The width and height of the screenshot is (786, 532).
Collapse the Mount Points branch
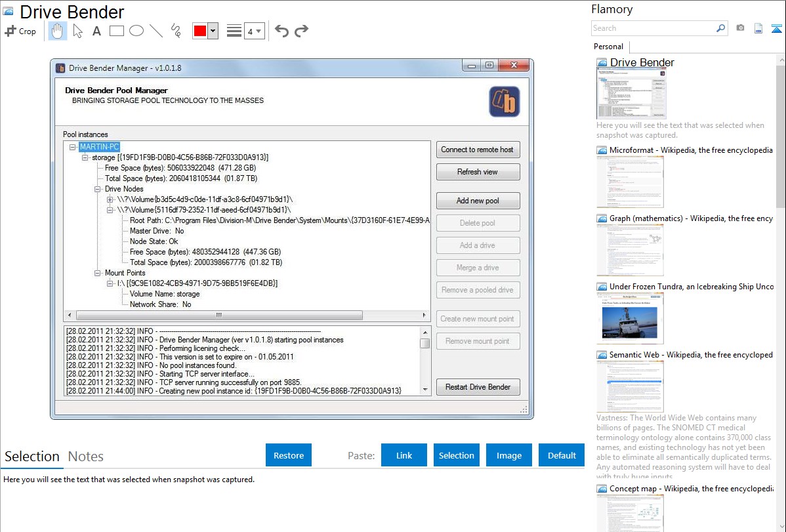coord(97,273)
